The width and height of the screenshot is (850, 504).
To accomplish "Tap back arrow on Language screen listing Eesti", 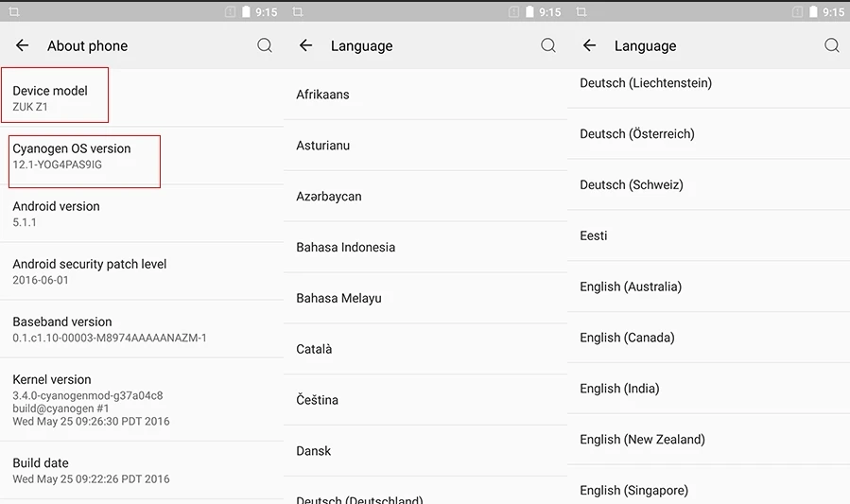I will [589, 45].
